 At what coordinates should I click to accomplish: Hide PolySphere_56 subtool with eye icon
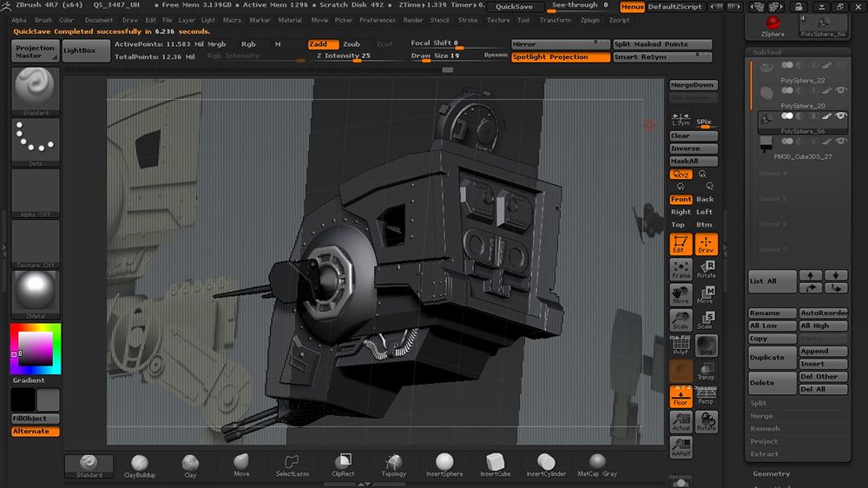(x=841, y=115)
